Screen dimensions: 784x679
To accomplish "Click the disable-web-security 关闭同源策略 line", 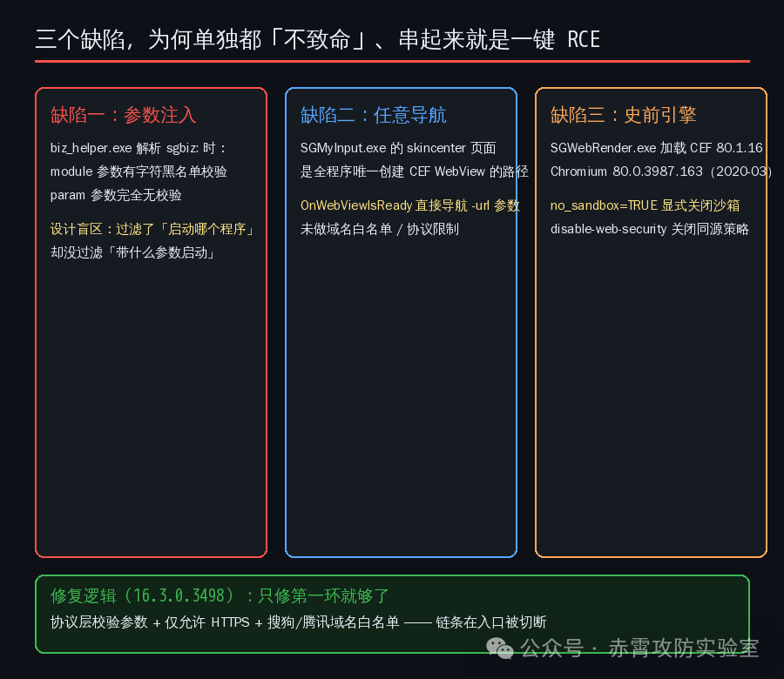I will click(650, 229).
